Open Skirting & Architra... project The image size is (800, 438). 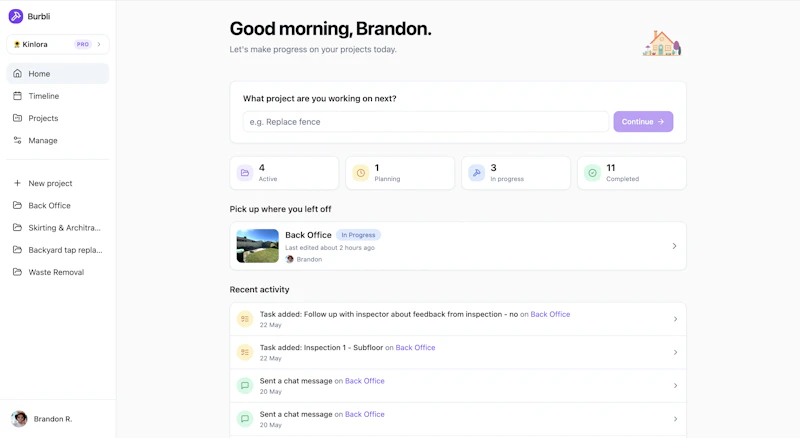click(x=58, y=227)
